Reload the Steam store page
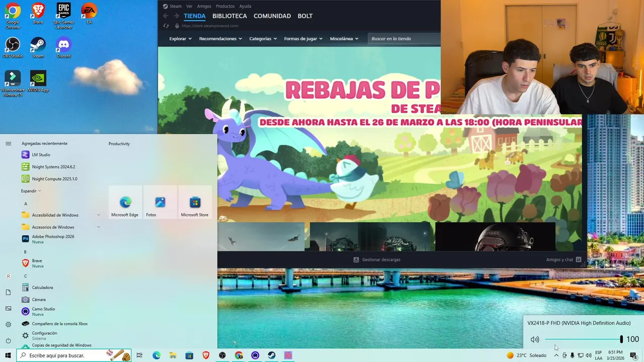Viewport: 644px width, 362px height. pos(166,26)
